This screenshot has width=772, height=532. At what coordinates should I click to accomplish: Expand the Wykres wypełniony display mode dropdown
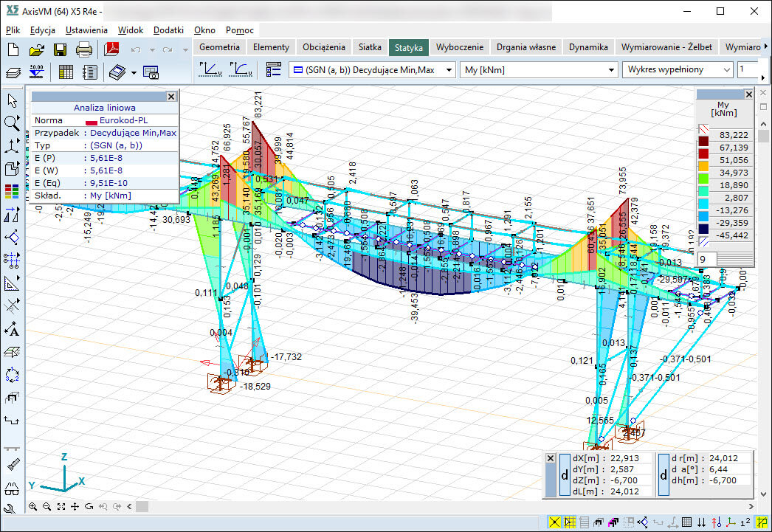pos(727,69)
